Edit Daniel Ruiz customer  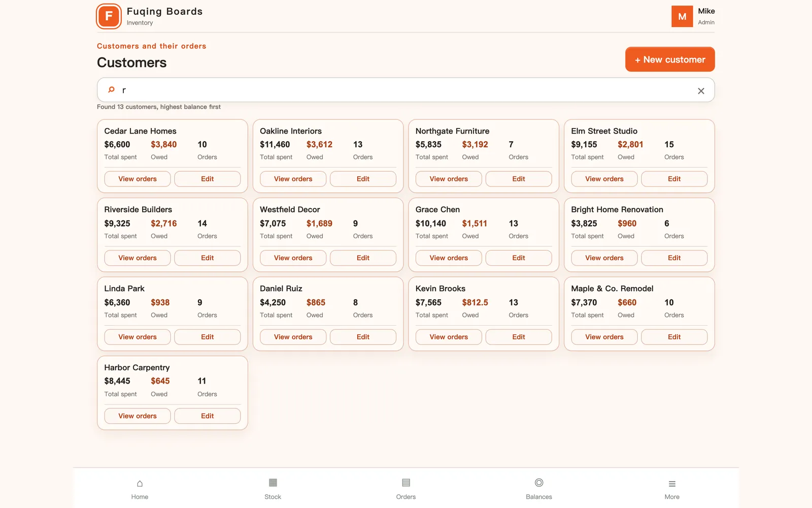363,337
